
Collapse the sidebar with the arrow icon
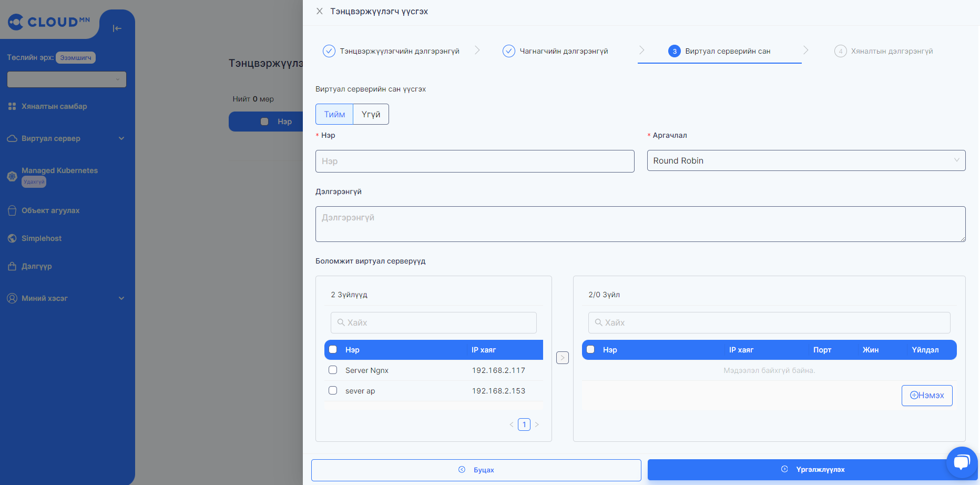[x=117, y=28]
